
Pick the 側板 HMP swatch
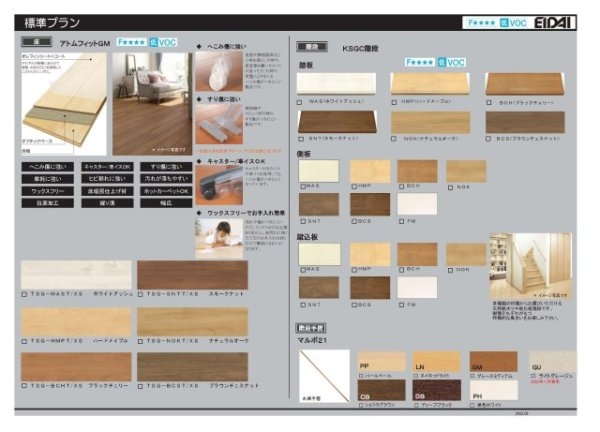click(370, 171)
